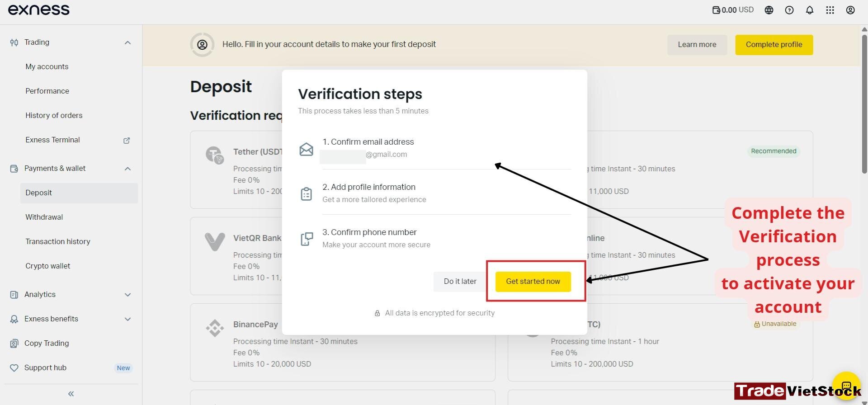Click the Support hub heart icon
868x405 pixels.
tap(14, 368)
